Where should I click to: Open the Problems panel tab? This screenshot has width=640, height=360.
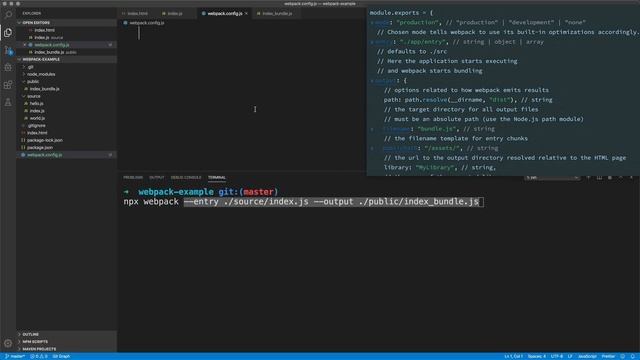(133, 178)
